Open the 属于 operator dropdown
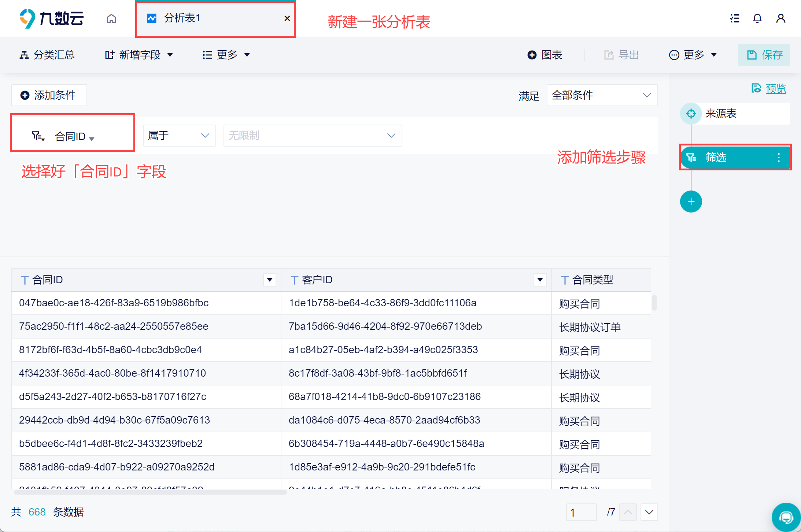The height and width of the screenshot is (532, 801). tap(179, 136)
